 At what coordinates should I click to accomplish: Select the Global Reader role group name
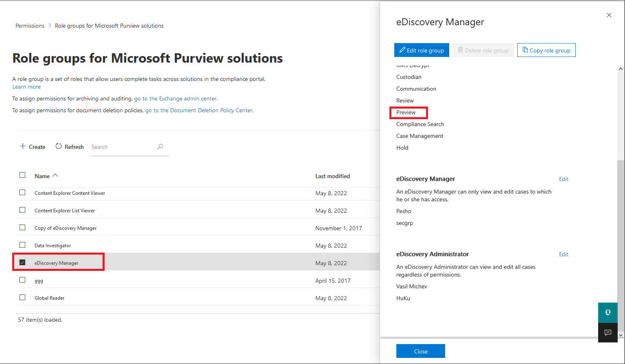click(x=49, y=298)
